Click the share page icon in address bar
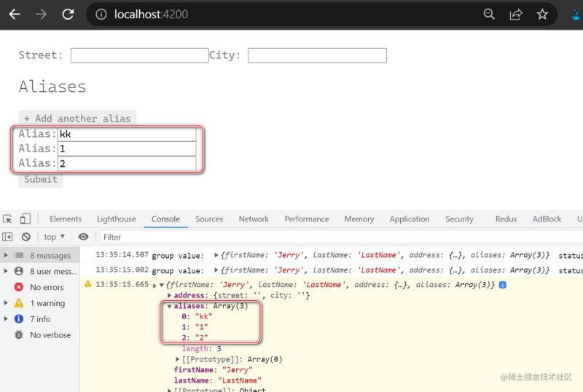Screen dimensions: 583x392 [516, 14]
